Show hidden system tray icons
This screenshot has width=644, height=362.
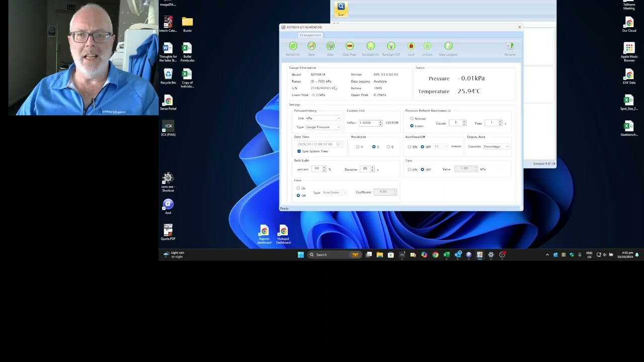point(547,255)
